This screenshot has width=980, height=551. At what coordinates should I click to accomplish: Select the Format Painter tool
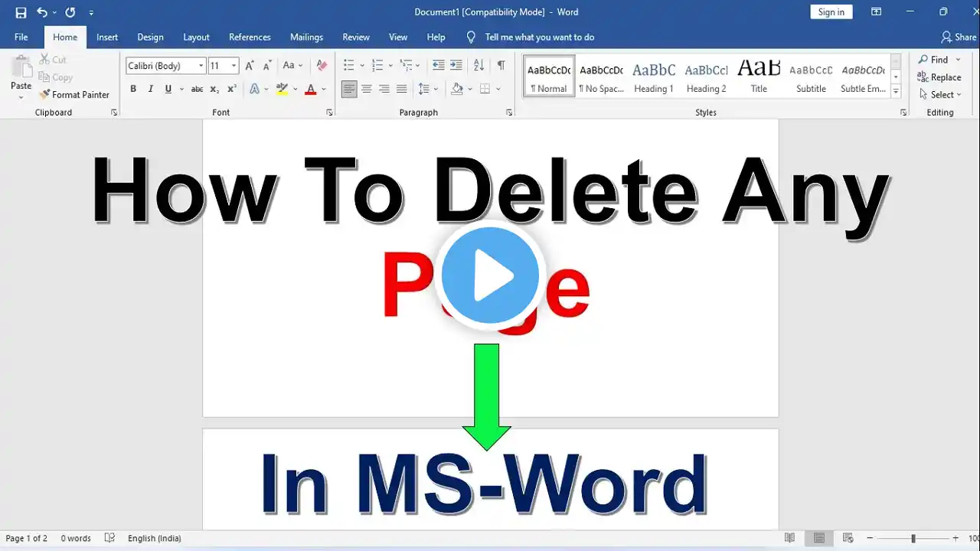74,95
